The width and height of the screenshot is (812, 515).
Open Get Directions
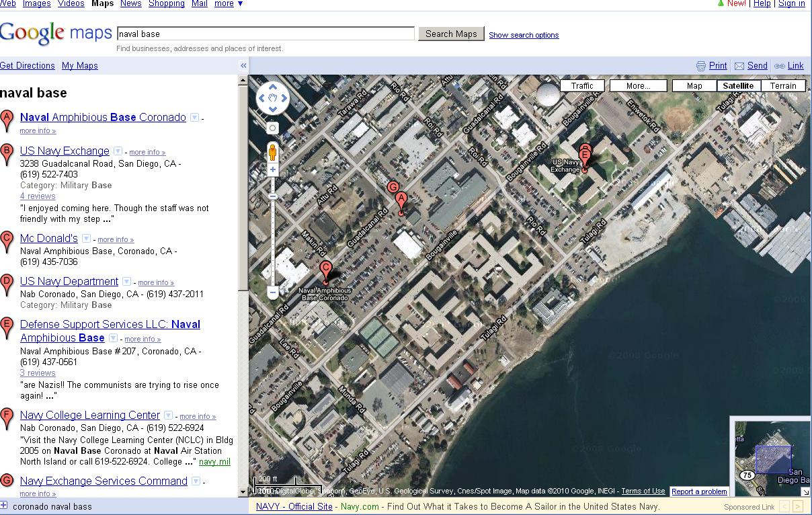pos(28,66)
